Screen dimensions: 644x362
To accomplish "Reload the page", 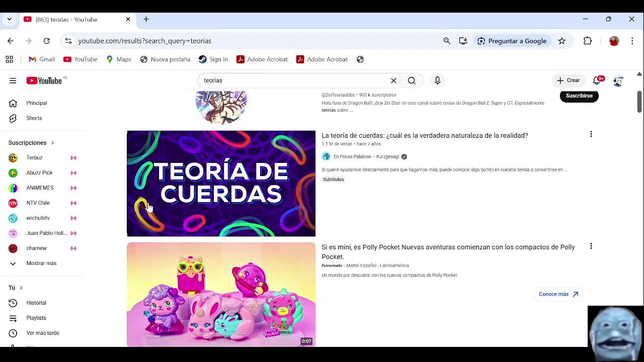I will (46, 41).
